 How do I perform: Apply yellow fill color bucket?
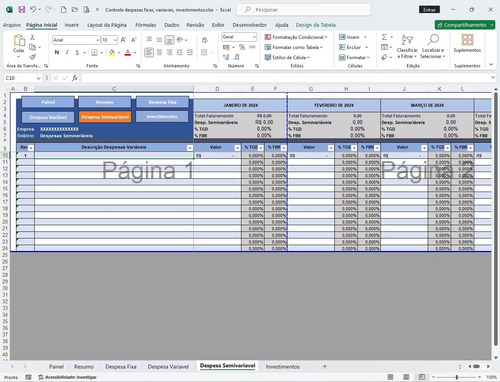coord(112,52)
